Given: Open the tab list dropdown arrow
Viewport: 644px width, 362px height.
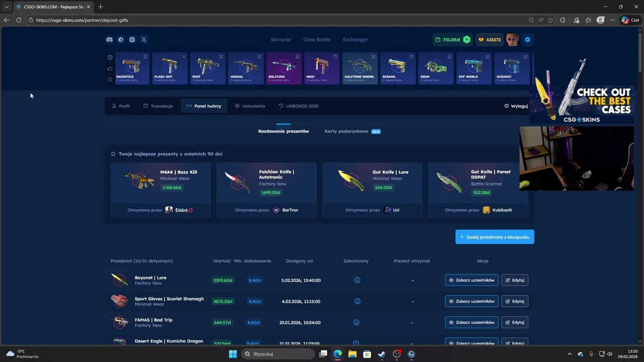Looking at the screenshot, I should click(7, 7).
